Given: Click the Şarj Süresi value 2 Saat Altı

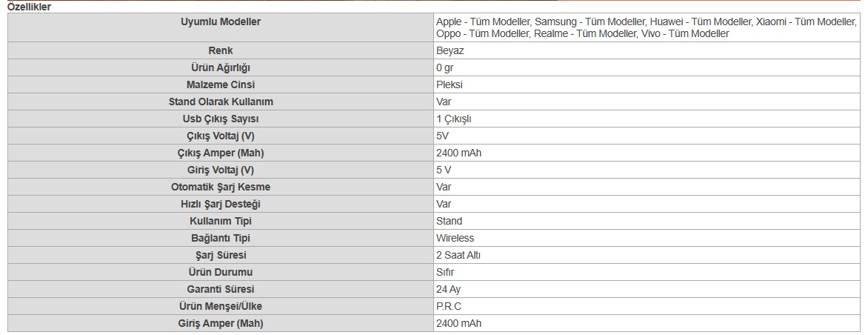Looking at the screenshot, I should (x=459, y=255).
